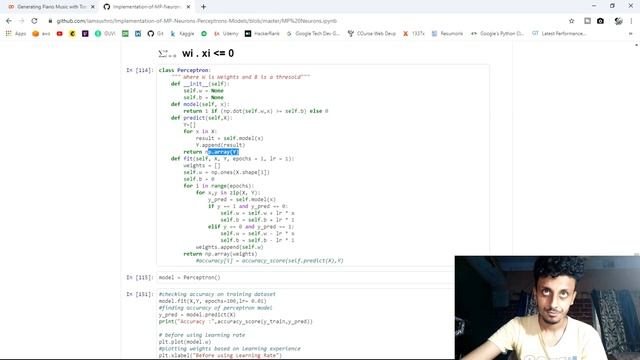The image size is (640, 360).
Task: Switch to Generating Piano Music tab
Action: [51, 7]
